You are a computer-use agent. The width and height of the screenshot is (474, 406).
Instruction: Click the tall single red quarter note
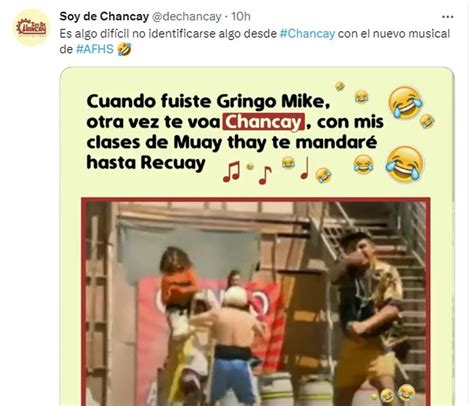305,168
